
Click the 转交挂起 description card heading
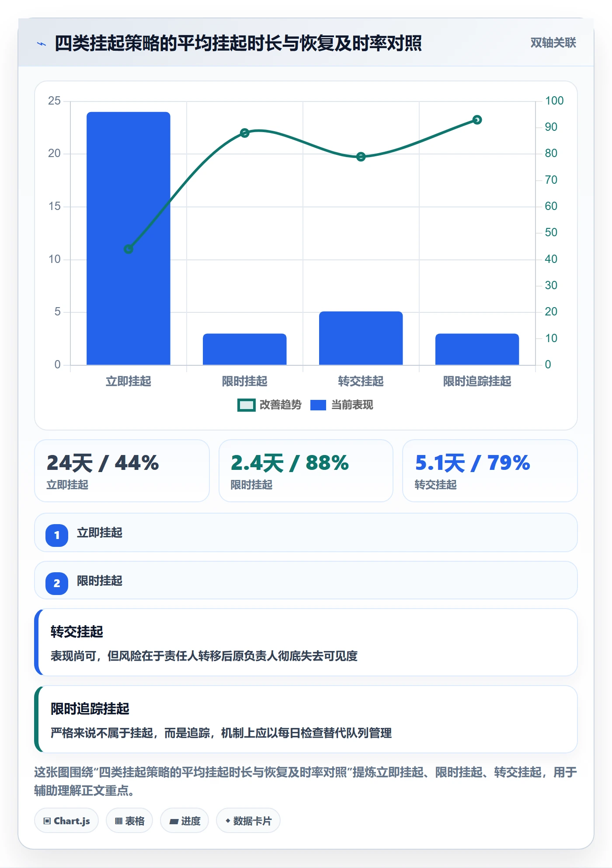pyautogui.click(x=77, y=632)
